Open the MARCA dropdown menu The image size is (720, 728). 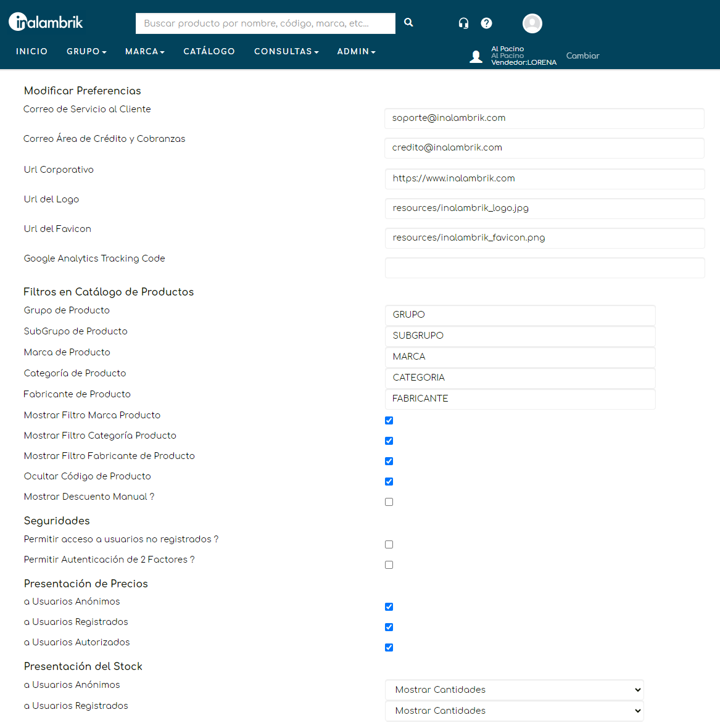click(x=145, y=52)
